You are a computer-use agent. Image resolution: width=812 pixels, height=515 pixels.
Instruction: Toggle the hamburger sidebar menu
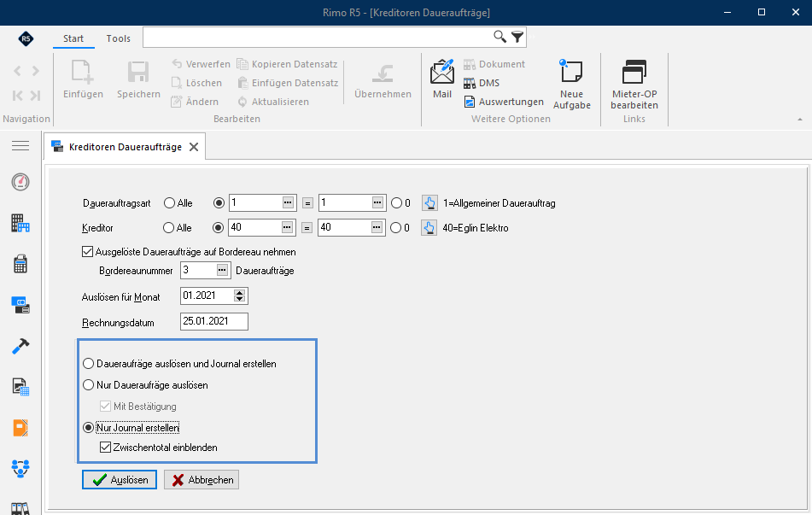click(x=20, y=146)
